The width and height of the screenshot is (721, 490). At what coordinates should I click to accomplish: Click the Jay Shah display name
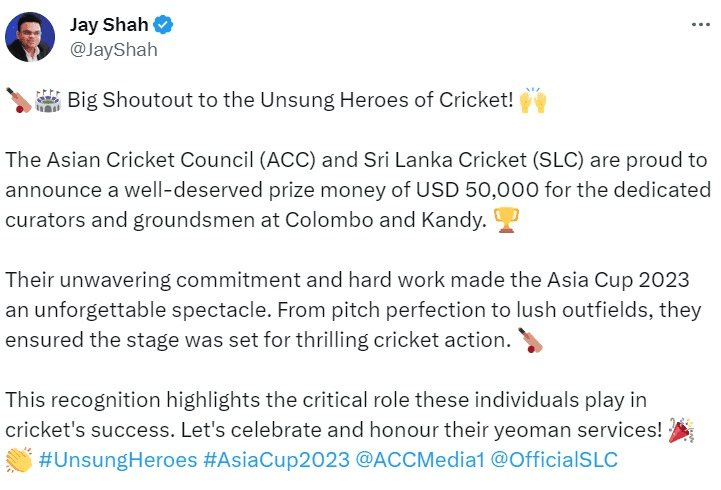click(x=107, y=24)
